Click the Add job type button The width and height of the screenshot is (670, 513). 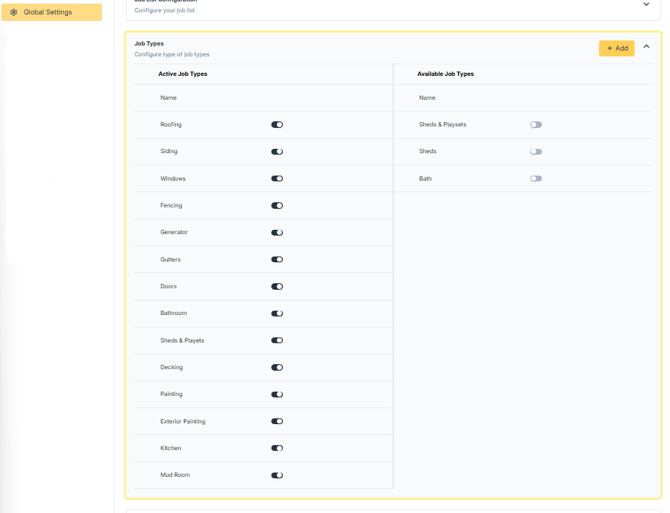click(616, 48)
